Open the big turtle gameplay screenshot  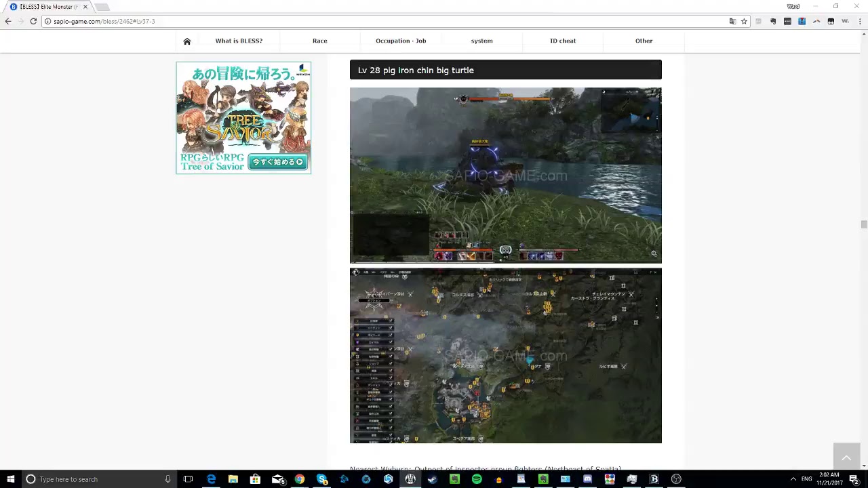click(x=506, y=175)
